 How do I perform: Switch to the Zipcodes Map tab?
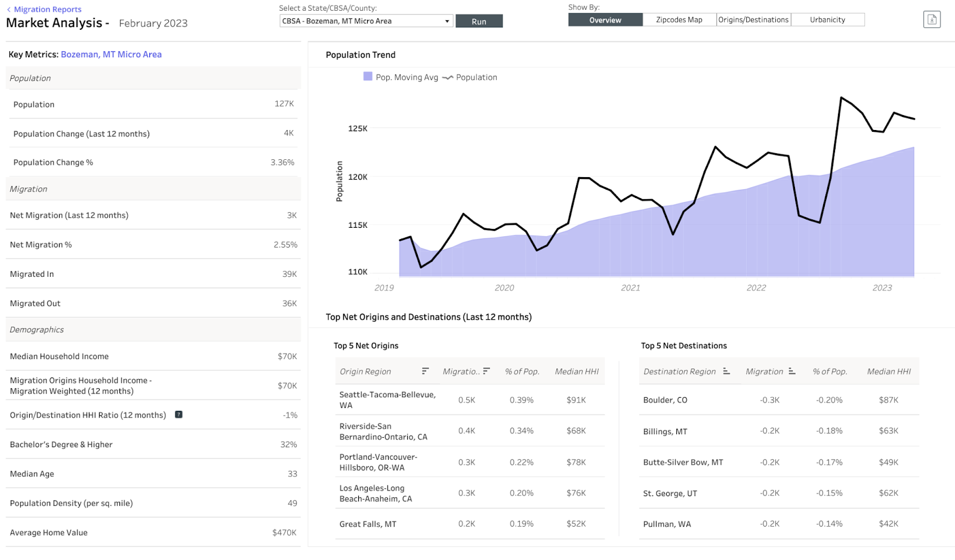point(679,19)
